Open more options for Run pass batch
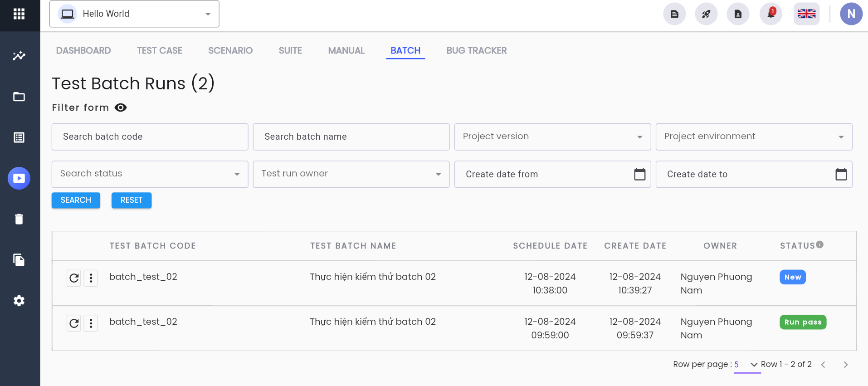This screenshot has width=868, height=386. click(91, 323)
